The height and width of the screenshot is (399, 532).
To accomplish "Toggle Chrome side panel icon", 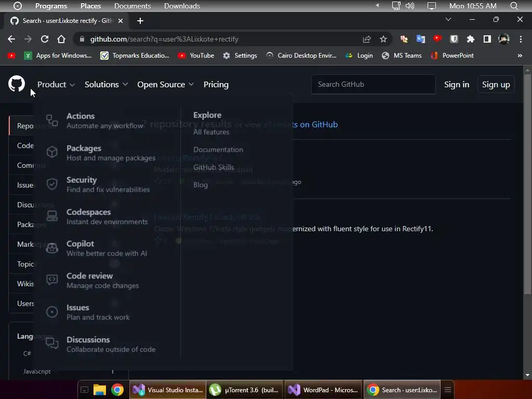I will [x=487, y=39].
